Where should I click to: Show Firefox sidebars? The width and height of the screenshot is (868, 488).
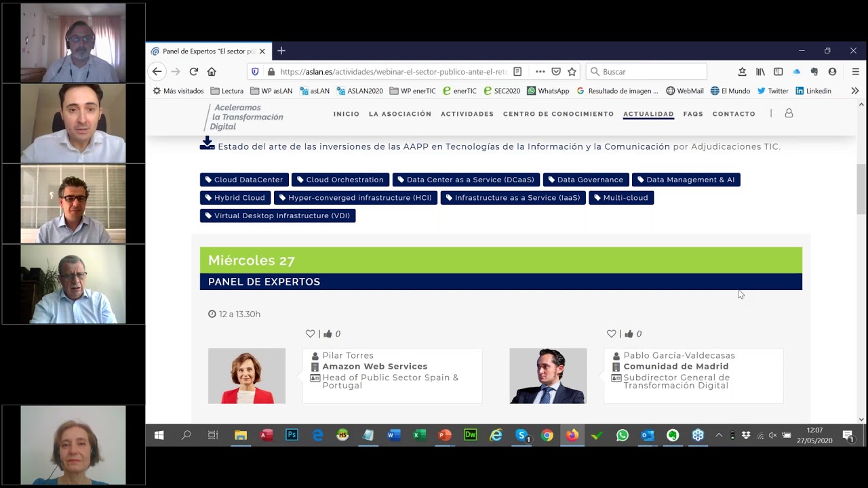click(x=778, y=71)
